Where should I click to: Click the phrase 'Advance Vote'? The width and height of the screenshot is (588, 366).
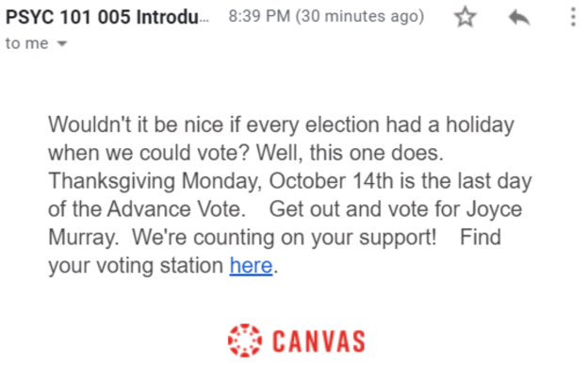(x=174, y=209)
